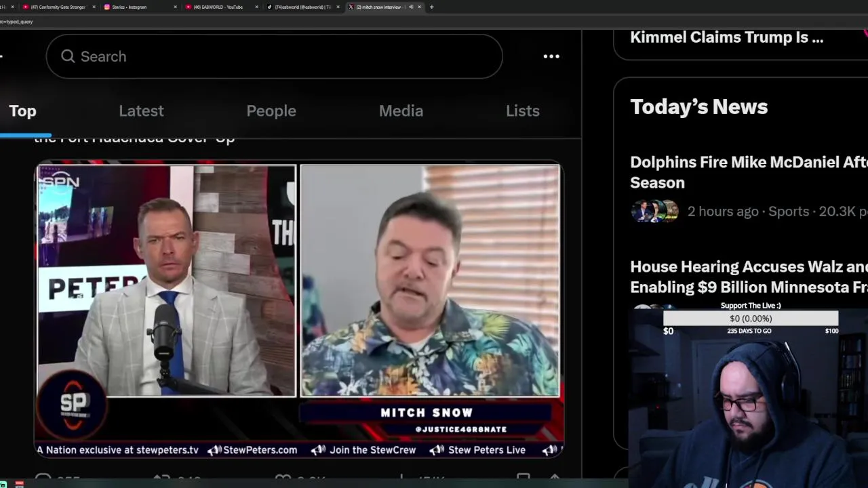Screen dimensions: 868x488
Task: Click the $0 (0.00%) donation progress bar
Action: (x=751, y=319)
